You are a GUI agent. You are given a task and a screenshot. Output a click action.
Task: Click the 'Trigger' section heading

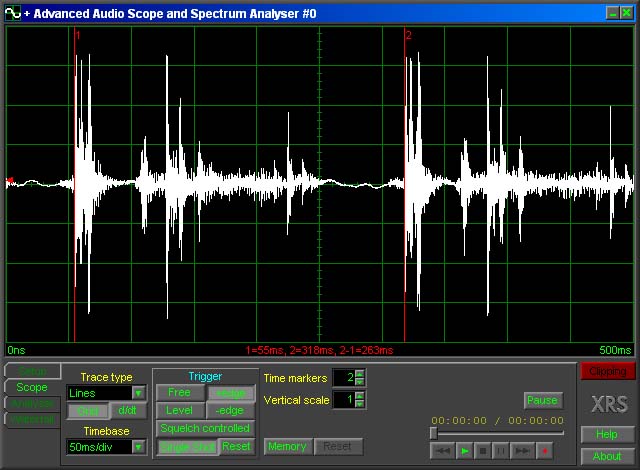[x=205, y=376]
